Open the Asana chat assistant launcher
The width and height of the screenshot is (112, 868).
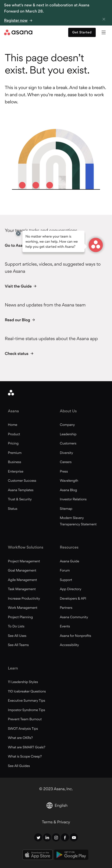click(96, 245)
